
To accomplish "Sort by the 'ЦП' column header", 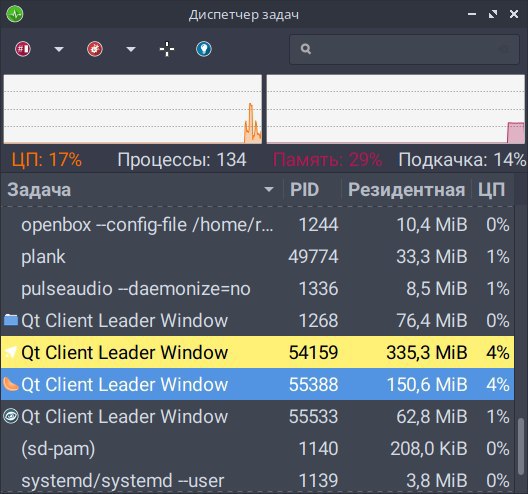I will (x=492, y=190).
